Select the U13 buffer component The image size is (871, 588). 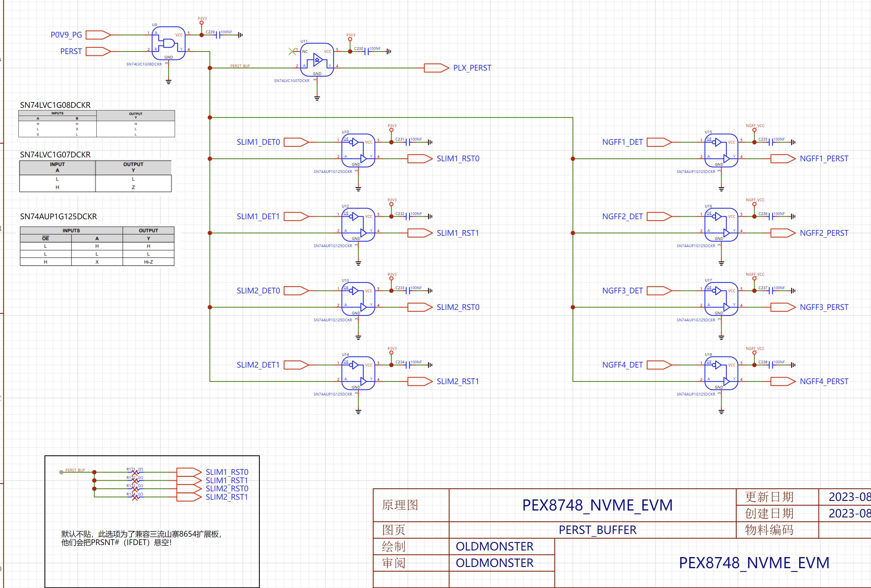(358, 299)
